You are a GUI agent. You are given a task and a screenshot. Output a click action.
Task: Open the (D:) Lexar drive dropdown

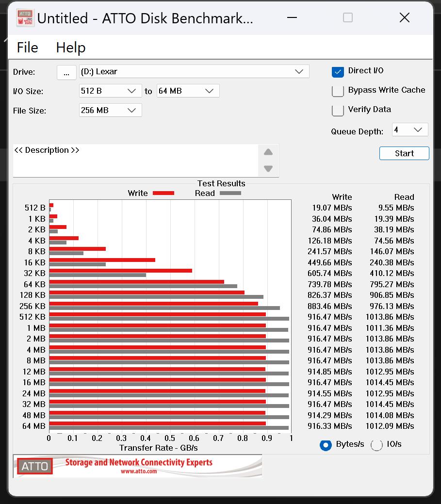pyautogui.click(x=194, y=71)
